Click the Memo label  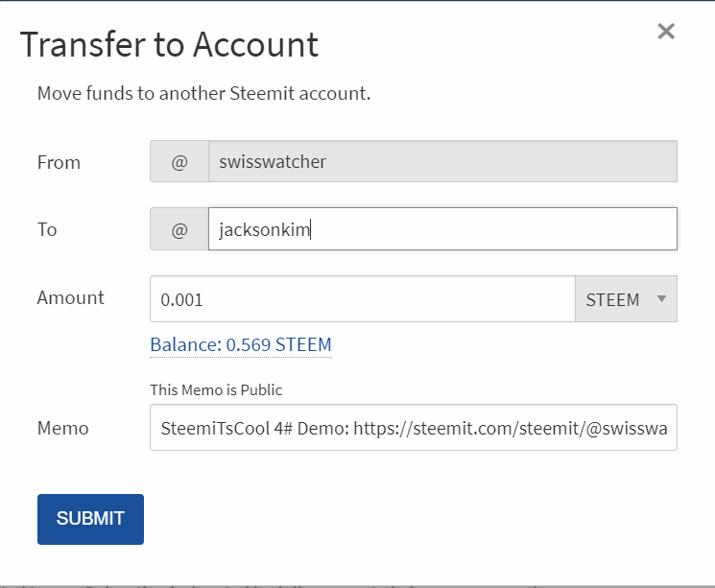tap(63, 428)
